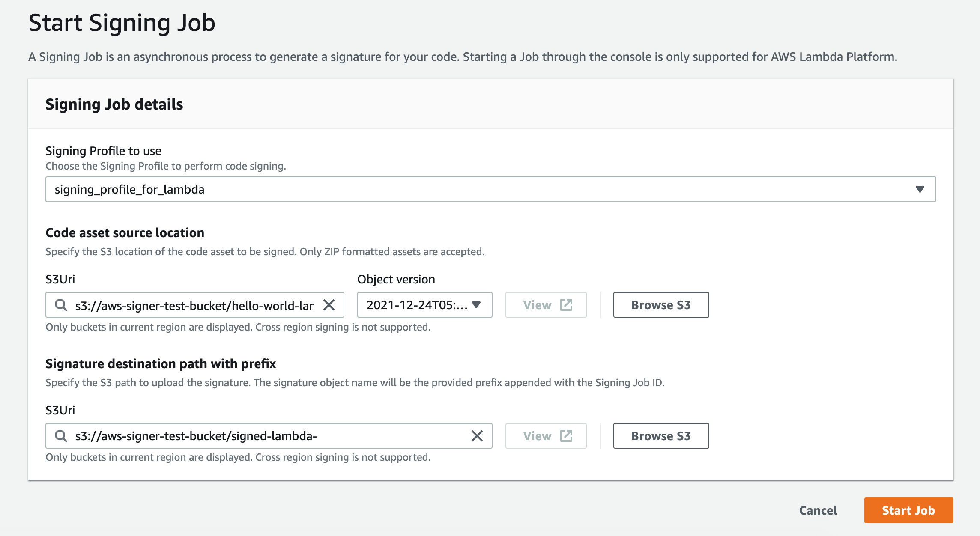Image resolution: width=980 pixels, height=536 pixels.
Task: Cancel the signing job creation
Action: [x=818, y=510]
